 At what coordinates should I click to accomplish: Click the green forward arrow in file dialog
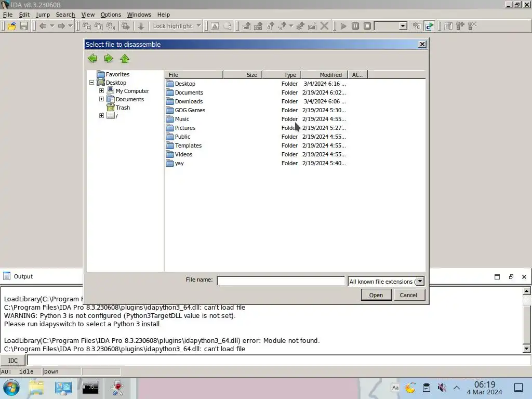coord(109,59)
